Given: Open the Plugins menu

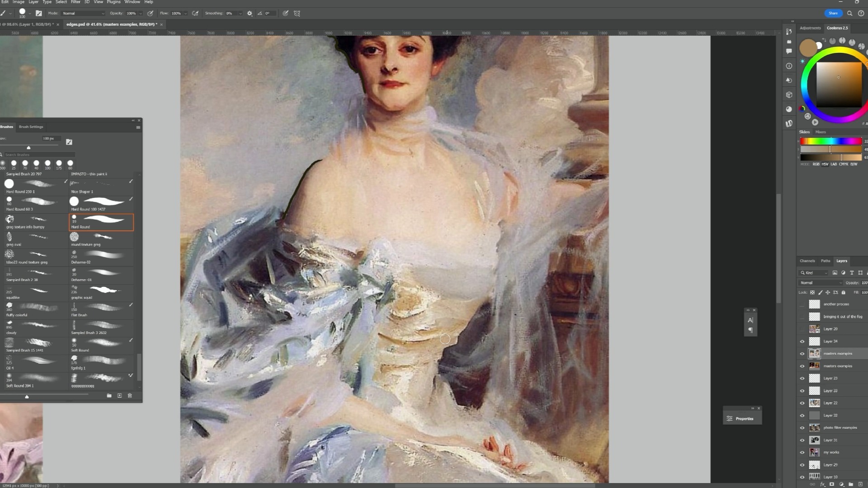Looking at the screenshot, I should (x=113, y=2).
